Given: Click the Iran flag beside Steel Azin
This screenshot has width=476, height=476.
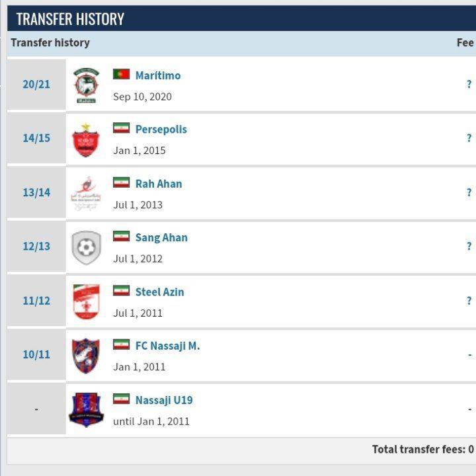Looking at the screenshot, I should [121, 291].
